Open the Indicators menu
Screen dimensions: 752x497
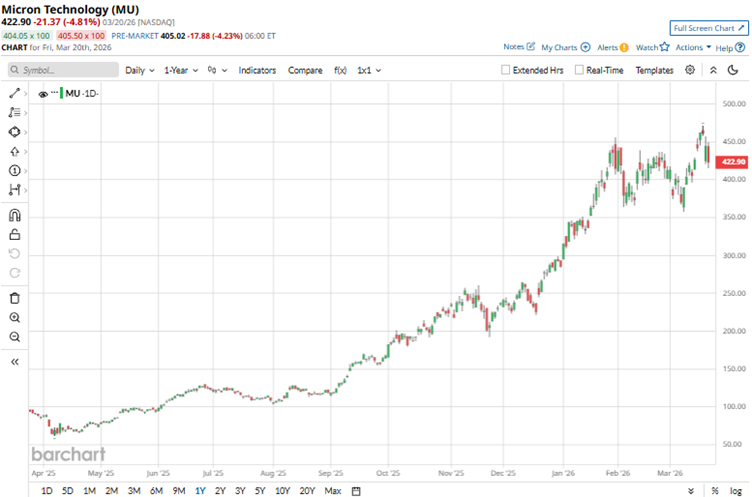[x=257, y=70]
